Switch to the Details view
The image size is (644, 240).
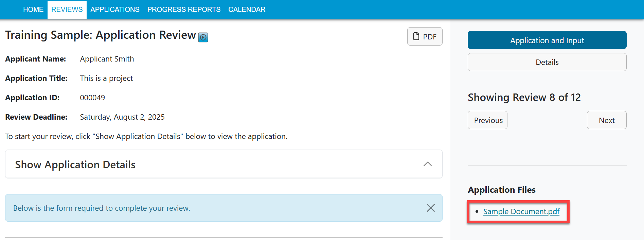click(547, 62)
